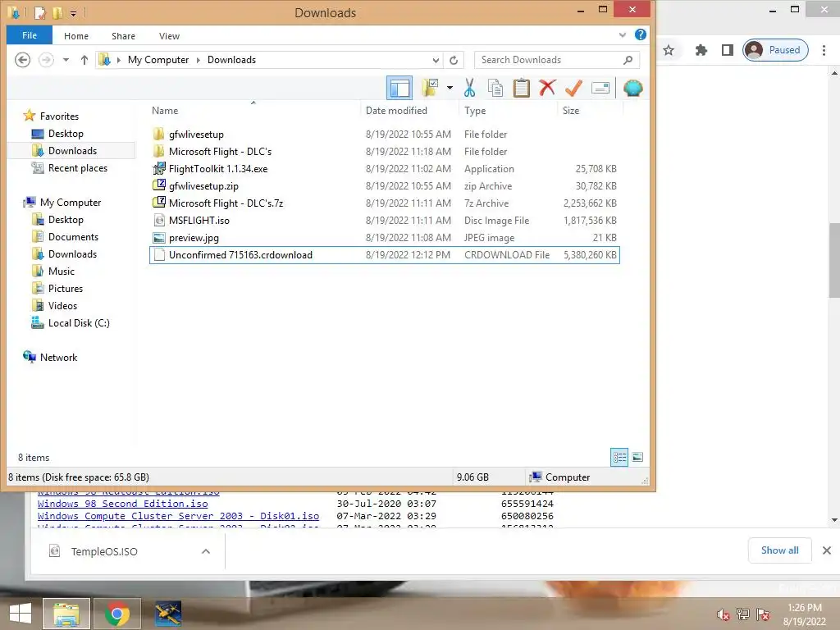The height and width of the screenshot is (630, 840).
Task: Open the Home ribbon tab
Action: pos(76,36)
